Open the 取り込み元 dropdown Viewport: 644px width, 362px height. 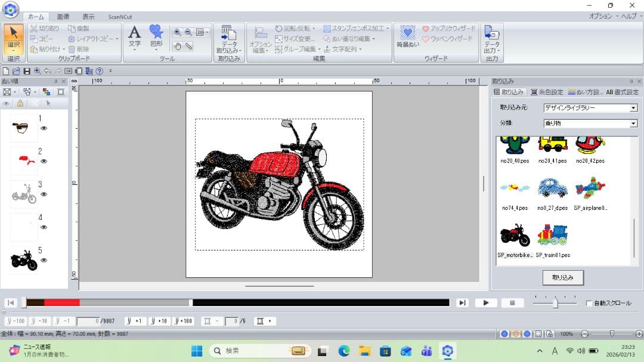pyautogui.click(x=633, y=108)
